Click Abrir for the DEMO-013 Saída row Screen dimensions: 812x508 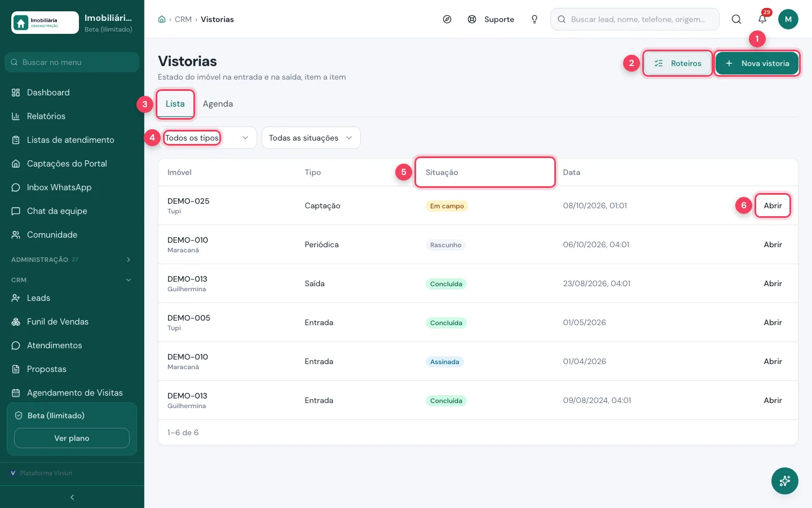click(773, 283)
